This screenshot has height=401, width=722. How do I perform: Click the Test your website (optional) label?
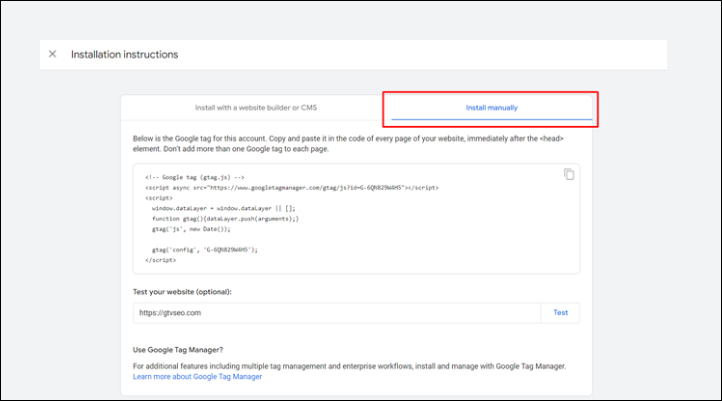pyautogui.click(x=182, y=292)
